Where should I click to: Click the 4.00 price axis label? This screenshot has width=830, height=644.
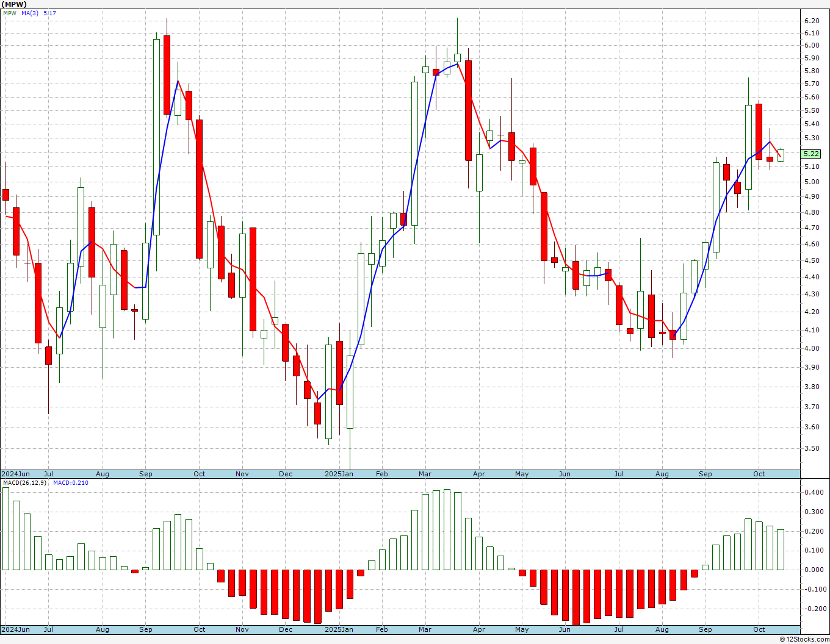pos(812,349)
